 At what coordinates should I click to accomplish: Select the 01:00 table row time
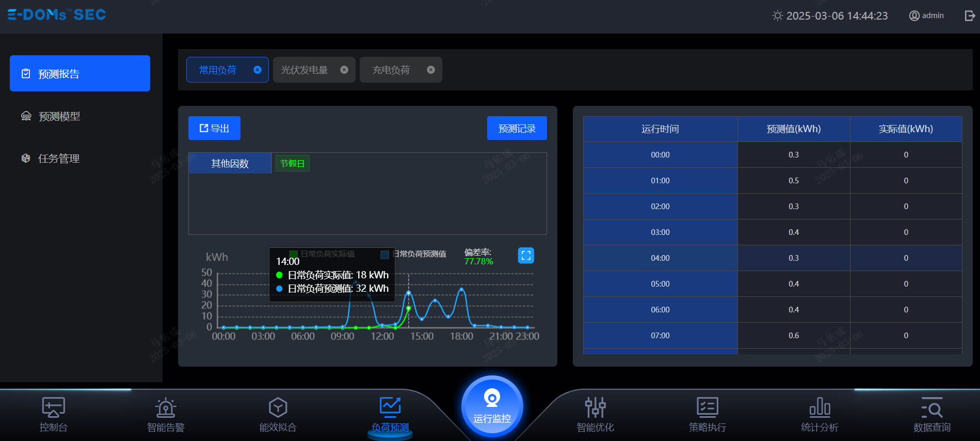coord(660,181)
